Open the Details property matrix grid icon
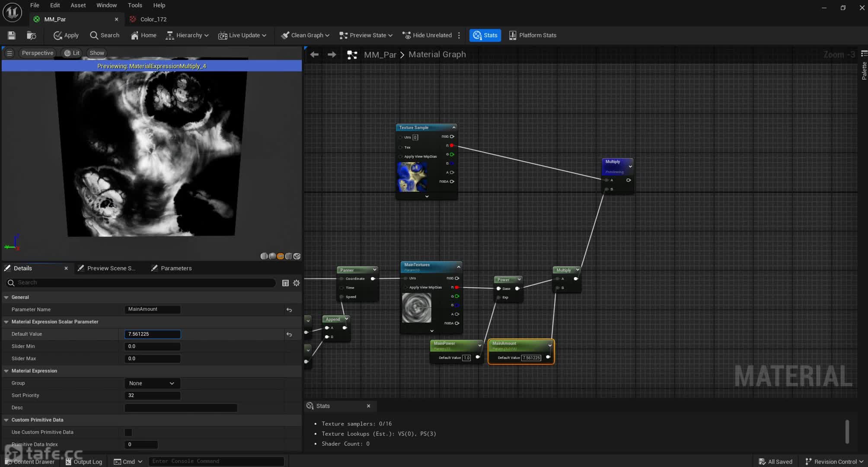The width and height of the screenshot is (868, 467). [285, 283]
